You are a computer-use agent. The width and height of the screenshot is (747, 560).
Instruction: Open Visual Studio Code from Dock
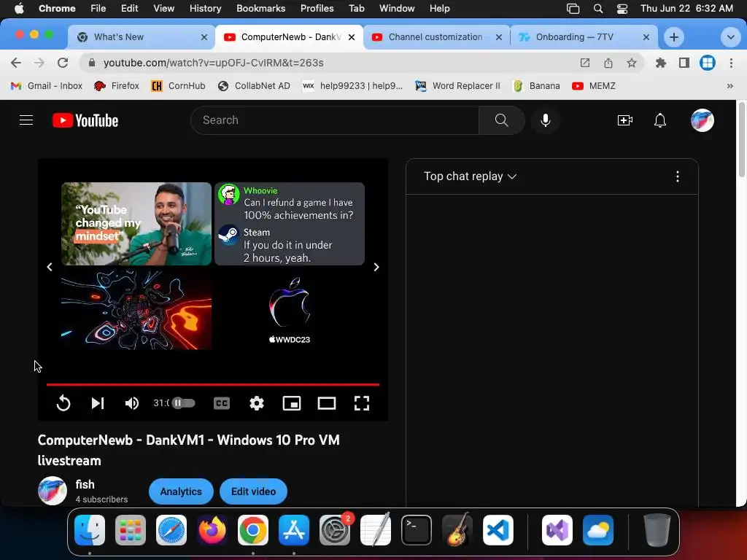pyautogui.click(x=498, y=530)
